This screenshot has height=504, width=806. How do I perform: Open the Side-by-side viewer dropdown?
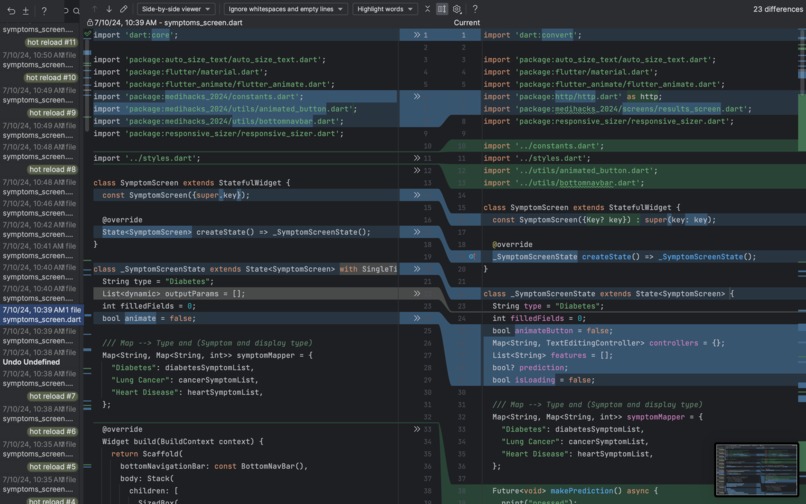click(x=176, y=9)
